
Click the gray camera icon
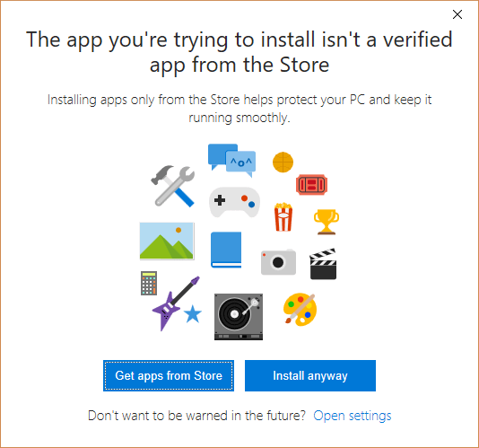point(278,262)
